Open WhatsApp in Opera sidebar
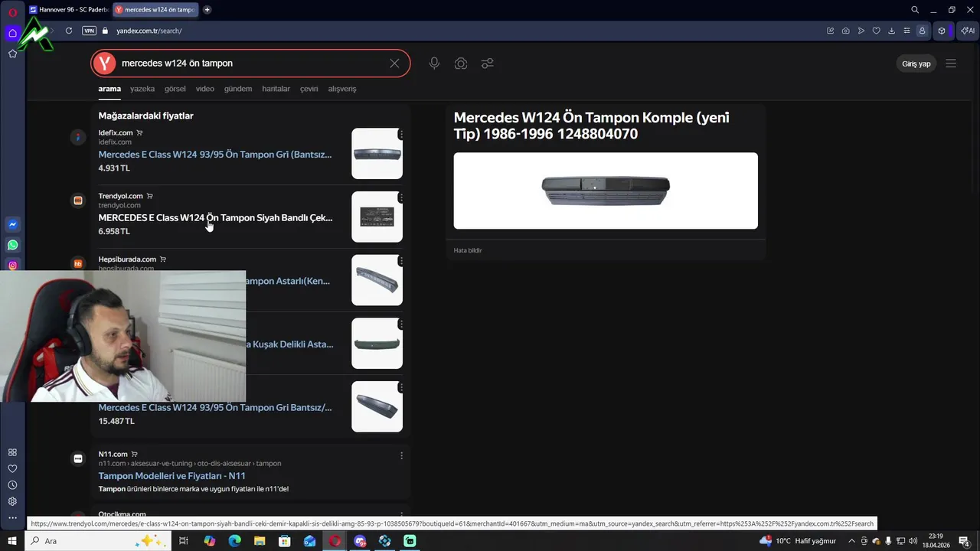980x551 pixels. click(x=12, y=246)
